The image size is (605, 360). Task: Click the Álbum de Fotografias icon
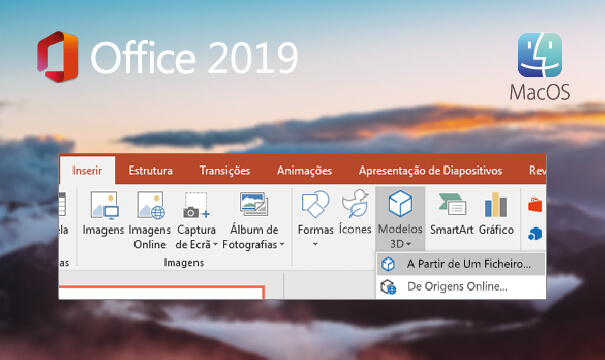253,204
